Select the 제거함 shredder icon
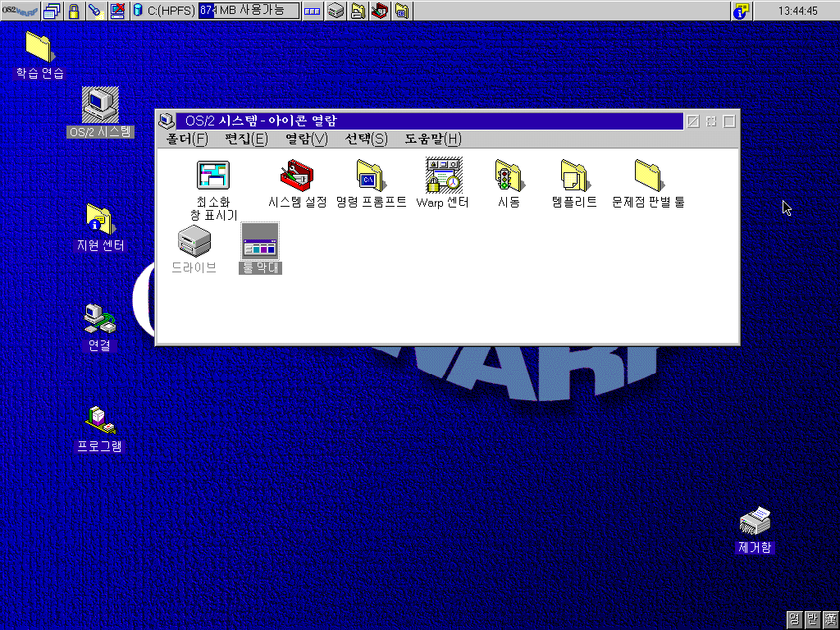Image resolution: width=840 pixels, height=630 pixels. coord(755,530)
